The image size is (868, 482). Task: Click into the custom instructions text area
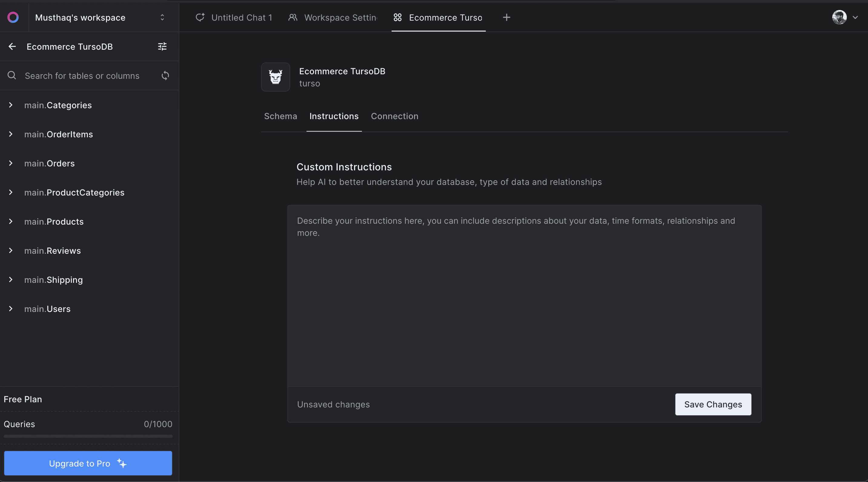(524, 296)
